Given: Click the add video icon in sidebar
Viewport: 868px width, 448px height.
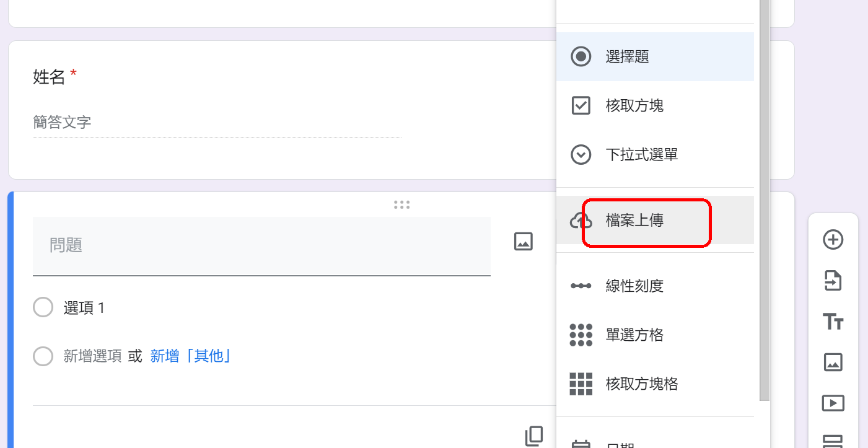Looking at the screenshot, I should click(833, 403).
